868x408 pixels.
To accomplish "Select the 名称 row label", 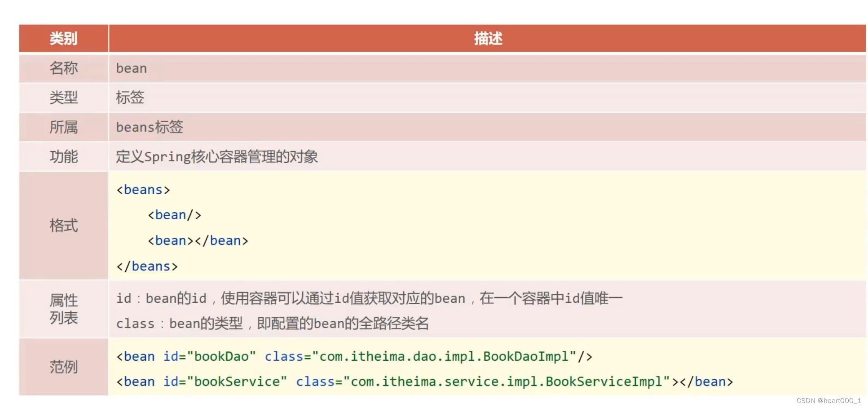I will point(63,68).
